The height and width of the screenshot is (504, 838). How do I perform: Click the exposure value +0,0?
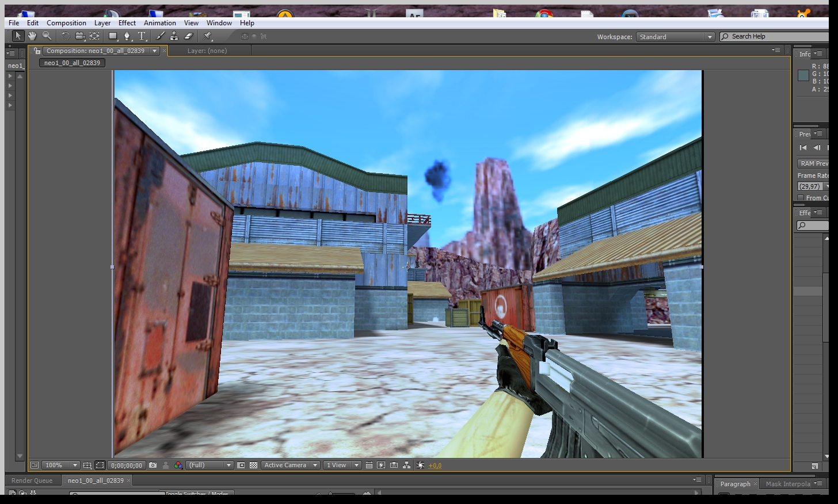point(435,465)
